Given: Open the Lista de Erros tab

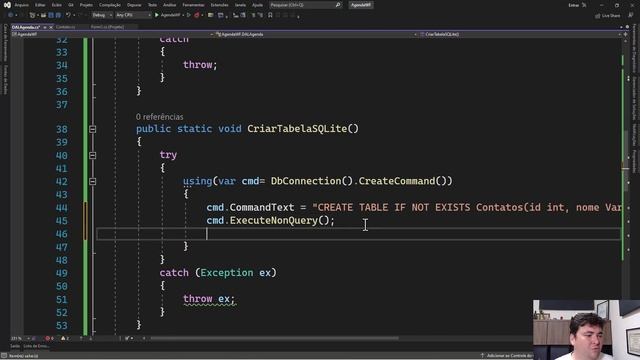Looking at the screenshot, I should coord(36,346).
